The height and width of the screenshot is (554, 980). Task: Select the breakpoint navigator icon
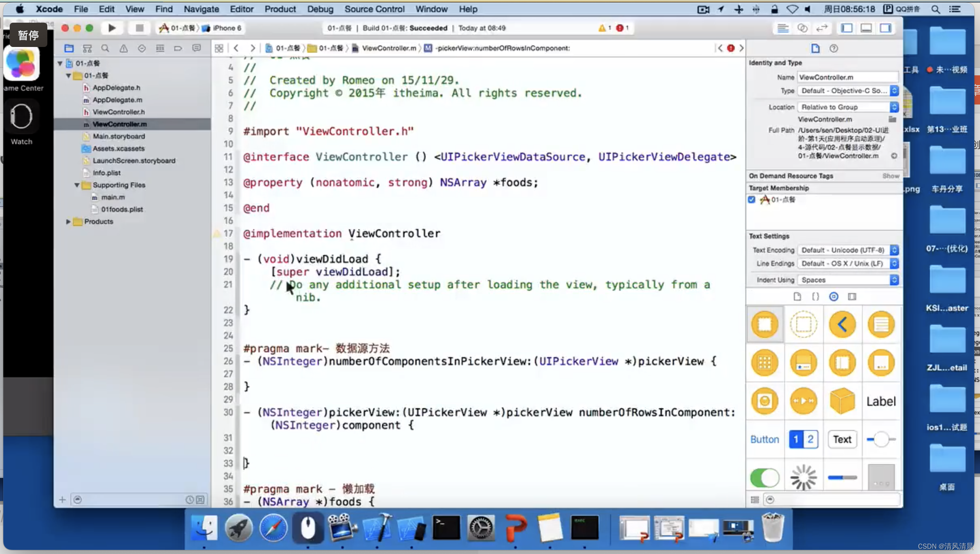(x=177, y=48)
